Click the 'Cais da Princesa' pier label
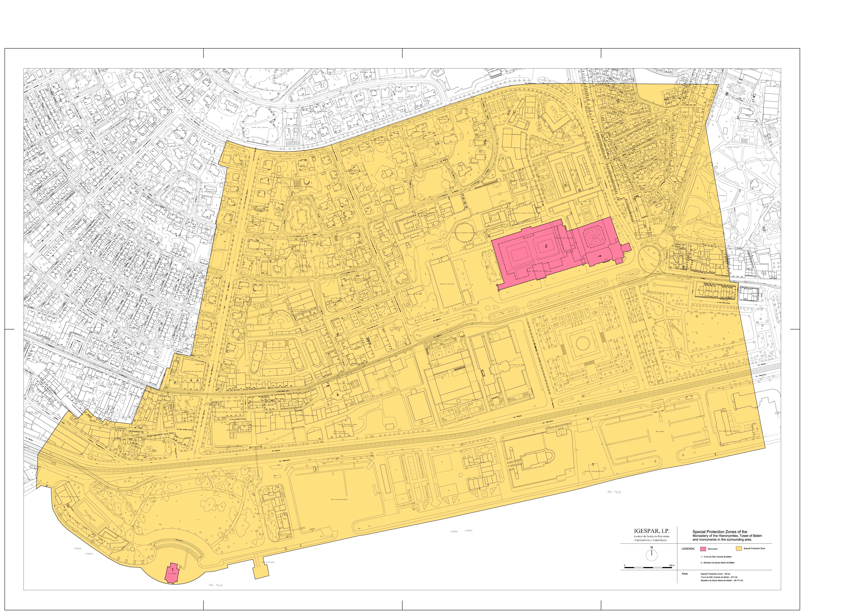The image size is (868, 613). (268, 562)
